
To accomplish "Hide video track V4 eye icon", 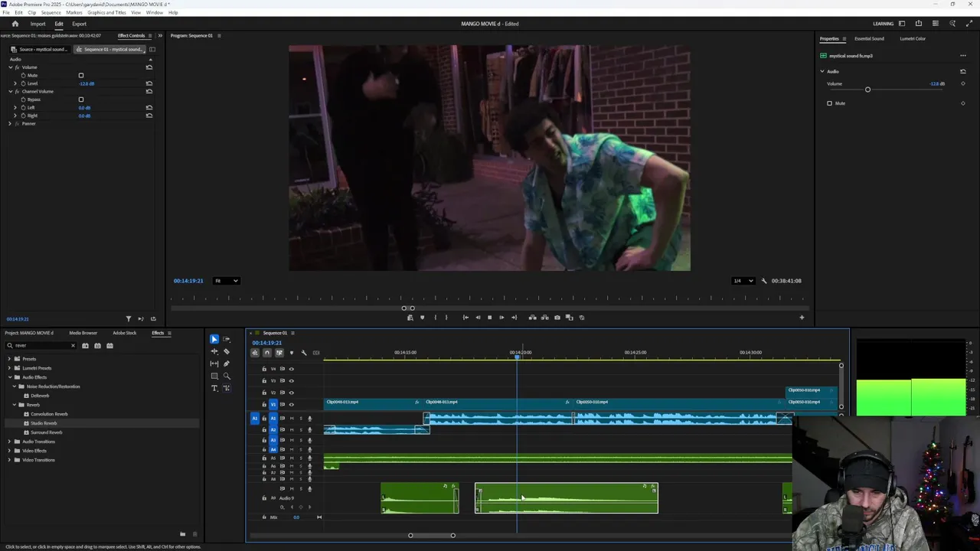I will pos(291,369).
